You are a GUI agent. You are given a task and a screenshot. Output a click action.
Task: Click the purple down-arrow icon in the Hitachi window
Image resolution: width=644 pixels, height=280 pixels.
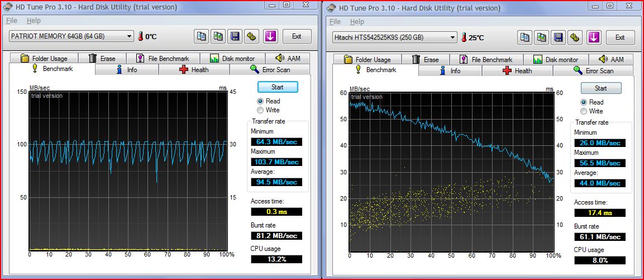593,37
